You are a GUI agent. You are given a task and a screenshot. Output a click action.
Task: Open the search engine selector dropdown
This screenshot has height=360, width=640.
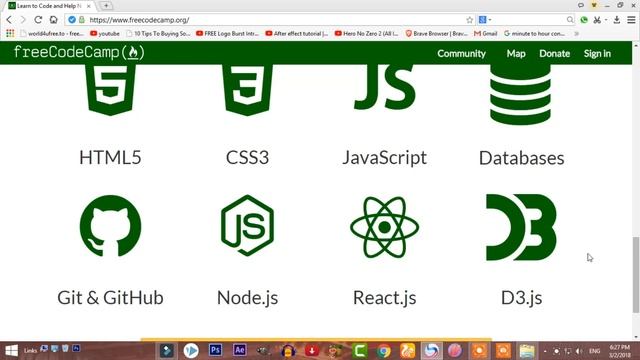tap(485, 20)
